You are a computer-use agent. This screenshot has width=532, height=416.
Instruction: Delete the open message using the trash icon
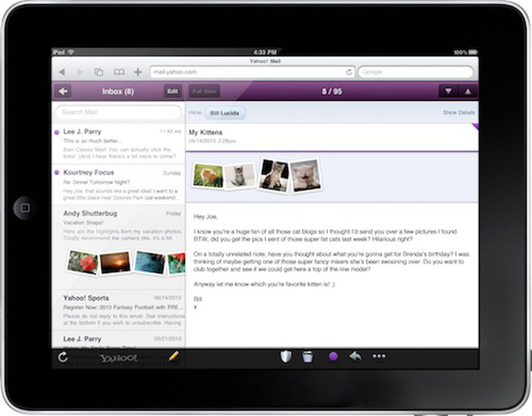(307, 356)
